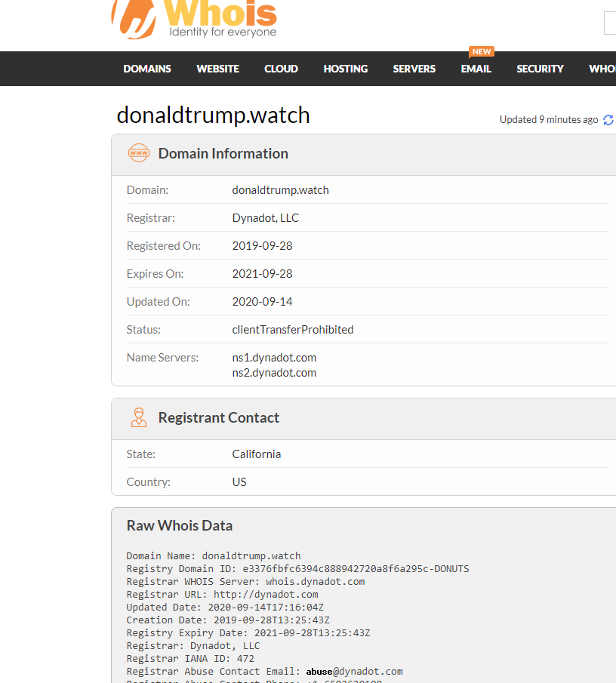
Task: Click the raw Creation Date line
Action: pos(228,620)
